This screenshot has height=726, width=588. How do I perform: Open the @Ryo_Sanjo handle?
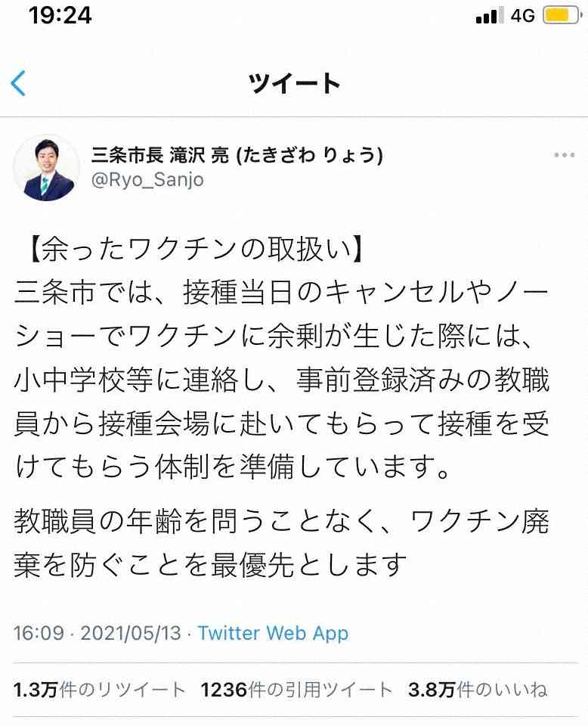click(x=147, y=180)
